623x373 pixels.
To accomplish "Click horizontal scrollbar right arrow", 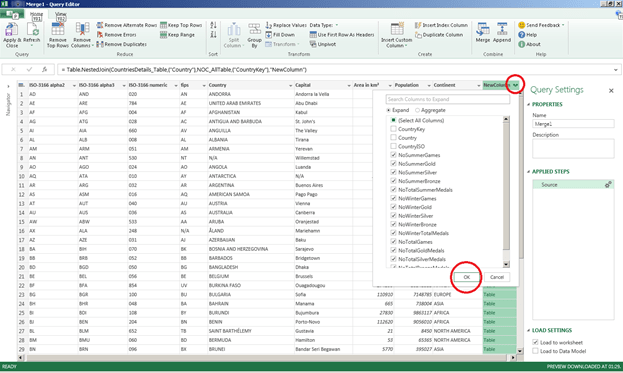I will coord(513,358).
